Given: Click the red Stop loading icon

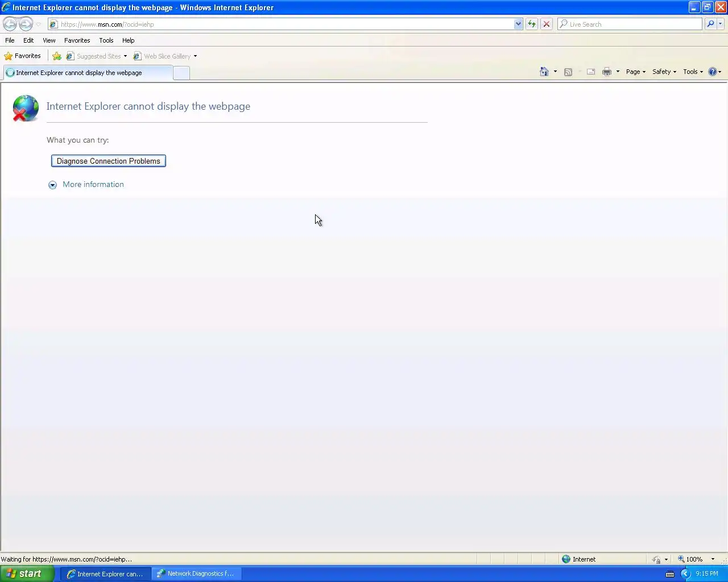Looking at the screenshot, I should [547, 24].
